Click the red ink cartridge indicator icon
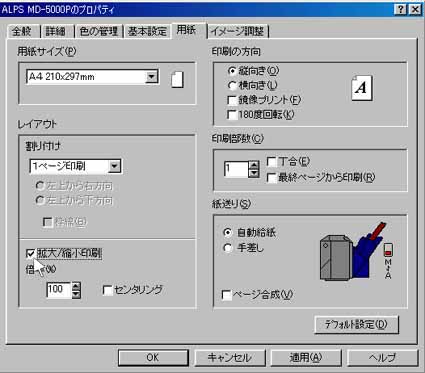The height and width of the screenshot is (373, 425). click(388, 250)
